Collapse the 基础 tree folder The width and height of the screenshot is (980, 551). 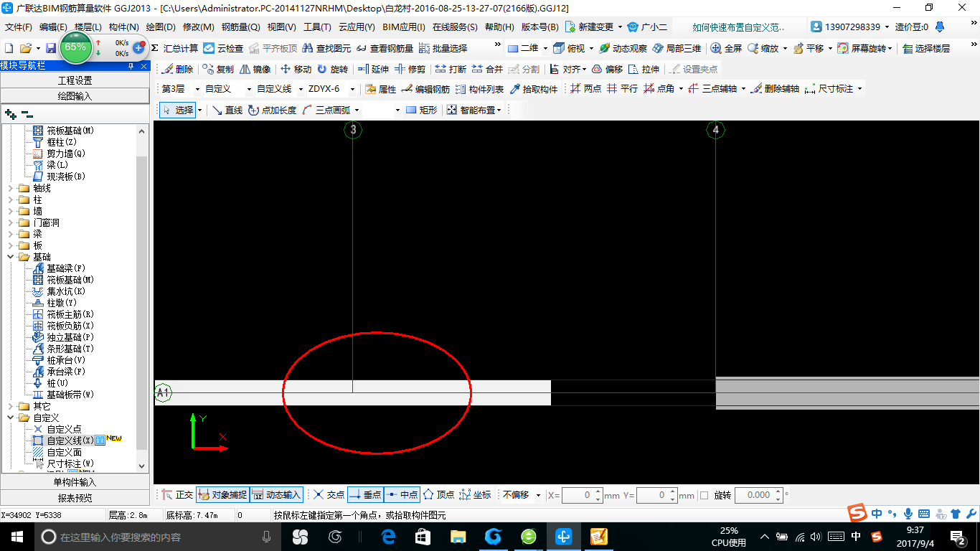11,257
